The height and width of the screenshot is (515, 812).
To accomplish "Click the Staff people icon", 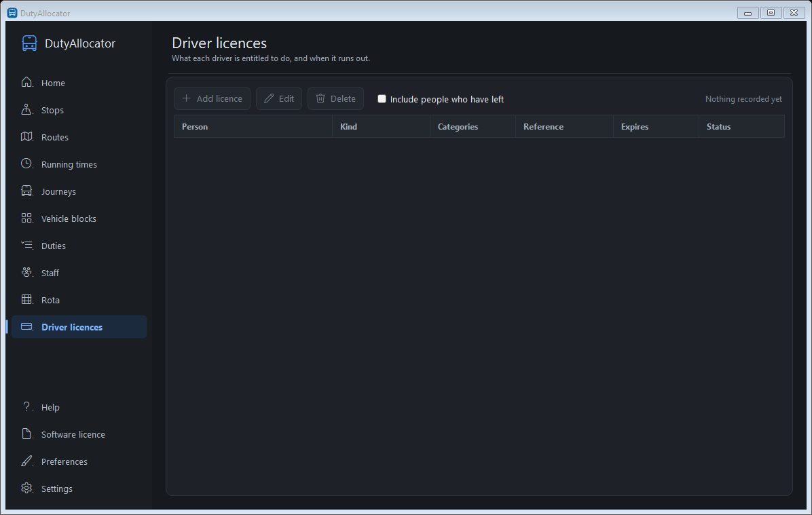I will point(26,272).
